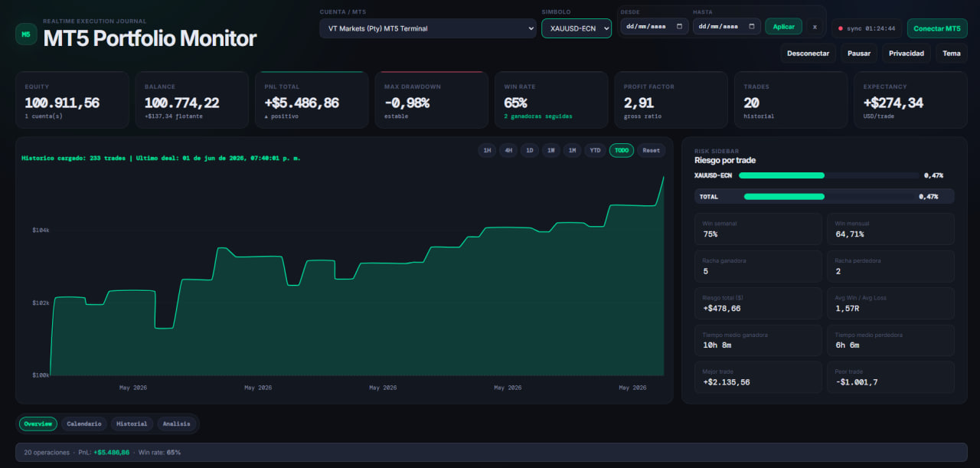Open the XAUUSD-ECN symbol dropdown
The height and width of the screenshot is (468, 980).
click(577, 28)
